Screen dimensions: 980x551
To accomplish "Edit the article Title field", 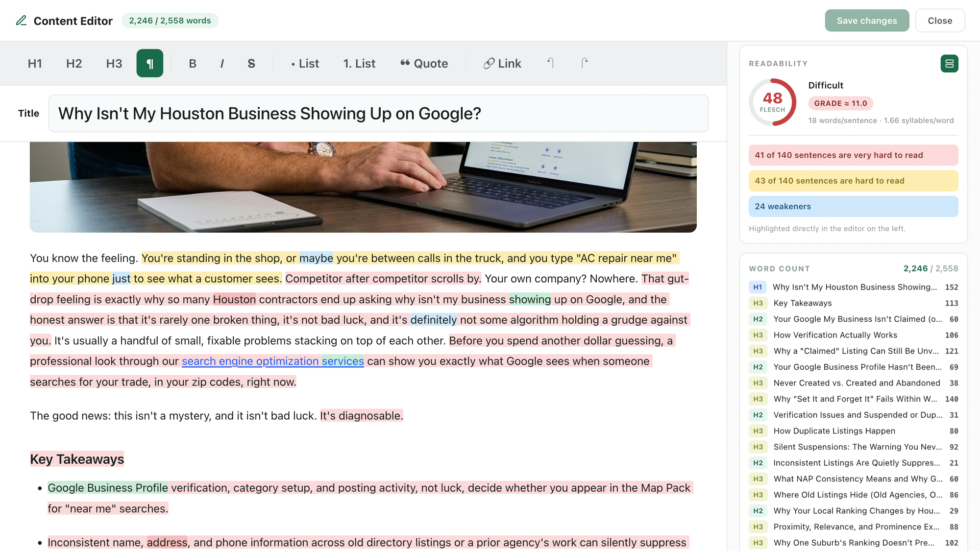I will [378, 114].
